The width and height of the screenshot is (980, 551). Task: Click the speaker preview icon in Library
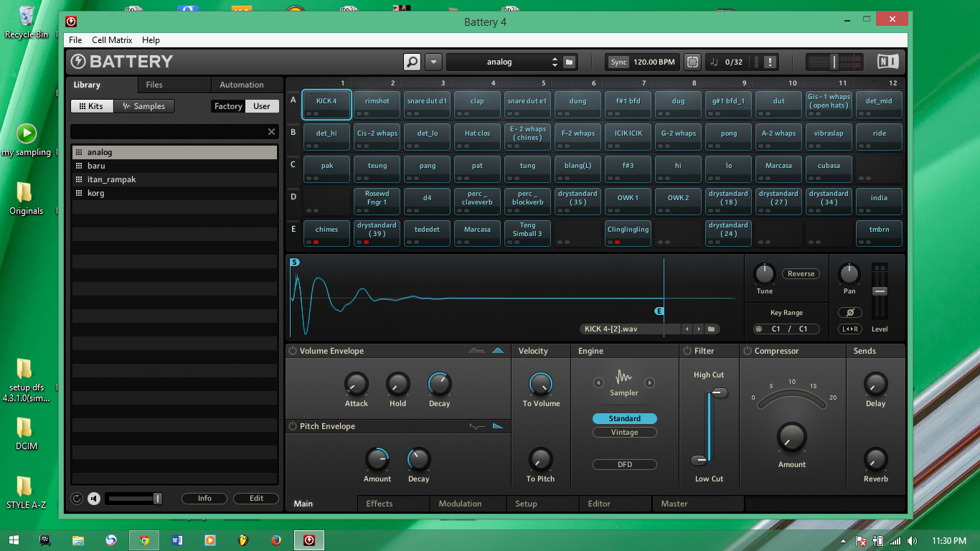click(94, 499)
